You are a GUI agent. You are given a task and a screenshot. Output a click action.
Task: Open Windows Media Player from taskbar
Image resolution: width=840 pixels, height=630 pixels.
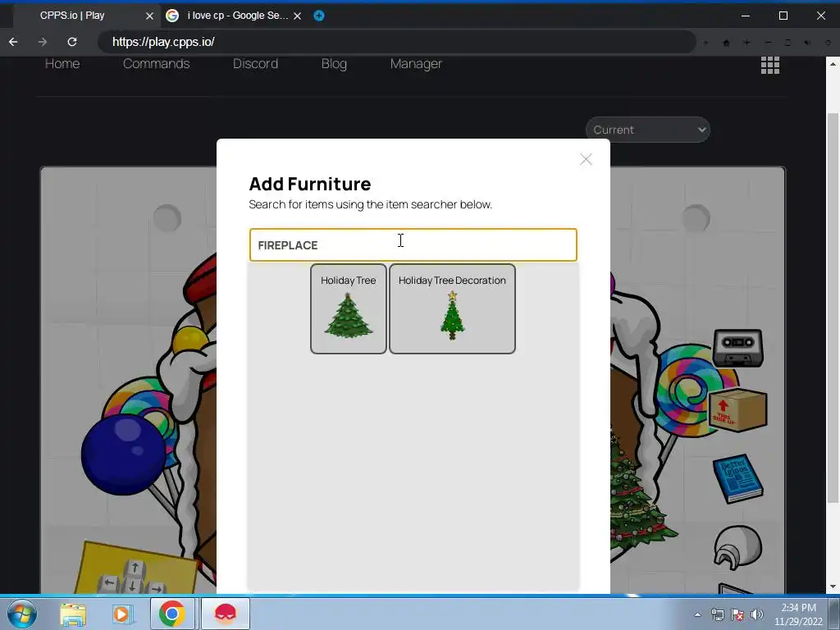(122, 614)
